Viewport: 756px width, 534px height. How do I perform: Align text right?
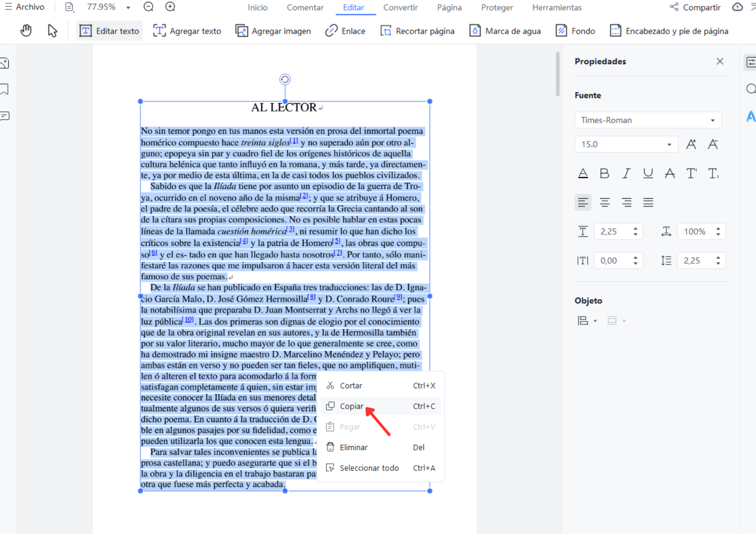pos(626,202)
